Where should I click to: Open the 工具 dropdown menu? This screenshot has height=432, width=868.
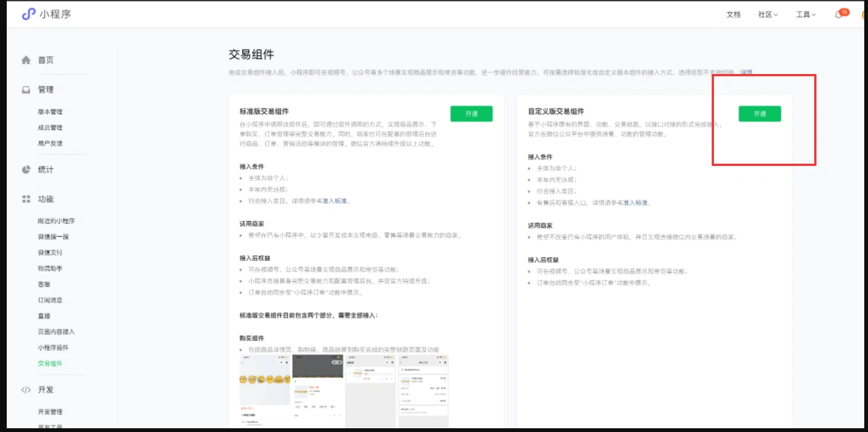806,13
